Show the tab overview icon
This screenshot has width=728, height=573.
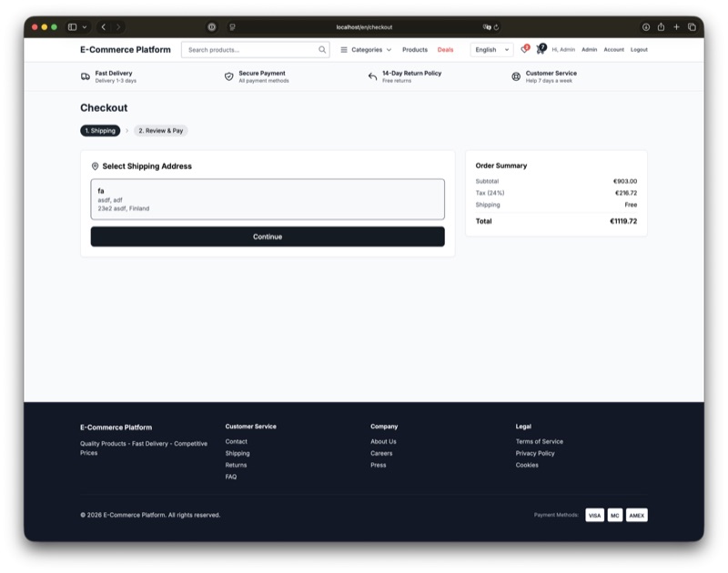click(692, 27)
